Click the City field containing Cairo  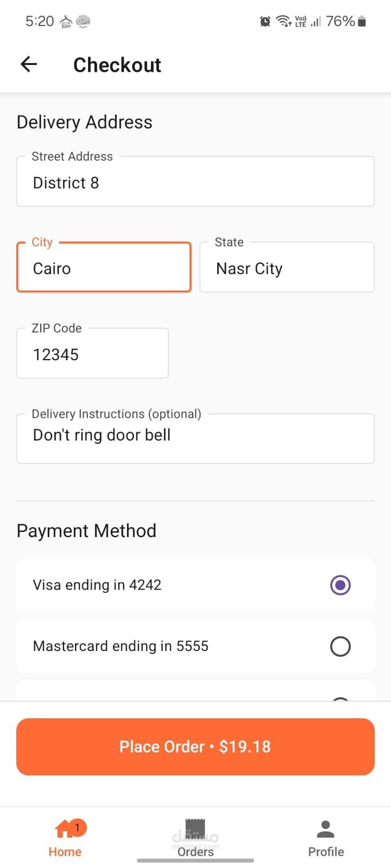coord(104,268)
